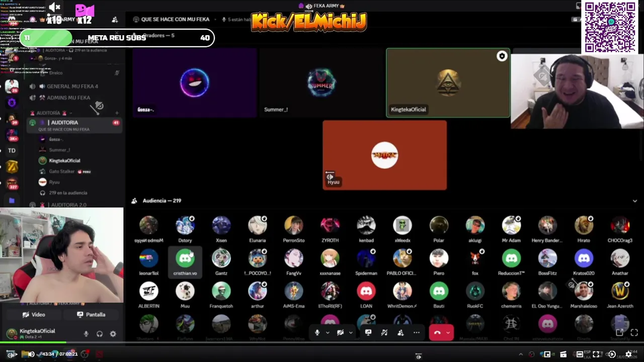Pop out the stage window

620,332
